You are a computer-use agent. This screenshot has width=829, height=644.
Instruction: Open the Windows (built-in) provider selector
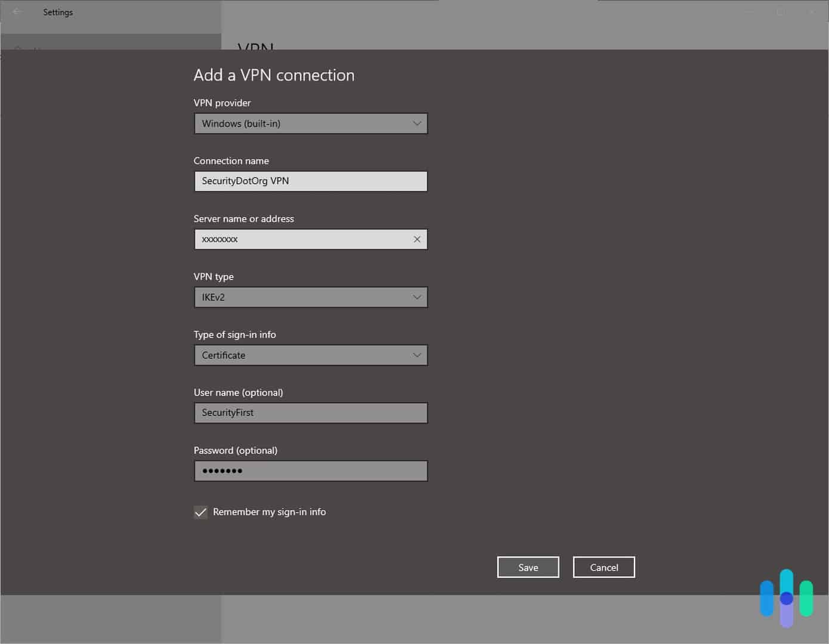click(x=310, y=123)
